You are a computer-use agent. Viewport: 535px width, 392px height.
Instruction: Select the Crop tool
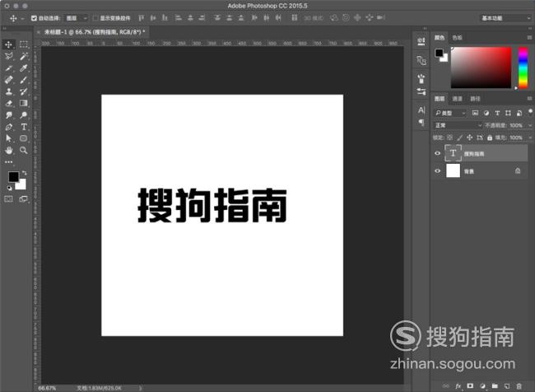9,68
